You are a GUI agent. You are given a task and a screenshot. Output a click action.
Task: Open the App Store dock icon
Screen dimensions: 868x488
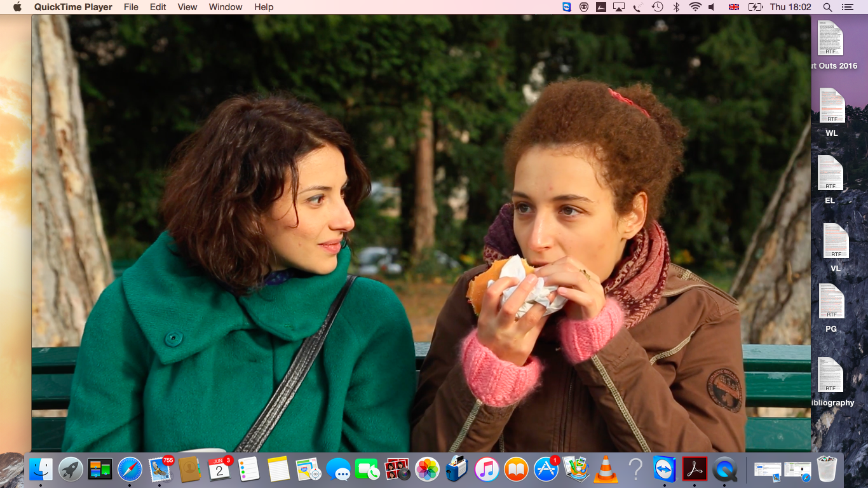[546, 470]
